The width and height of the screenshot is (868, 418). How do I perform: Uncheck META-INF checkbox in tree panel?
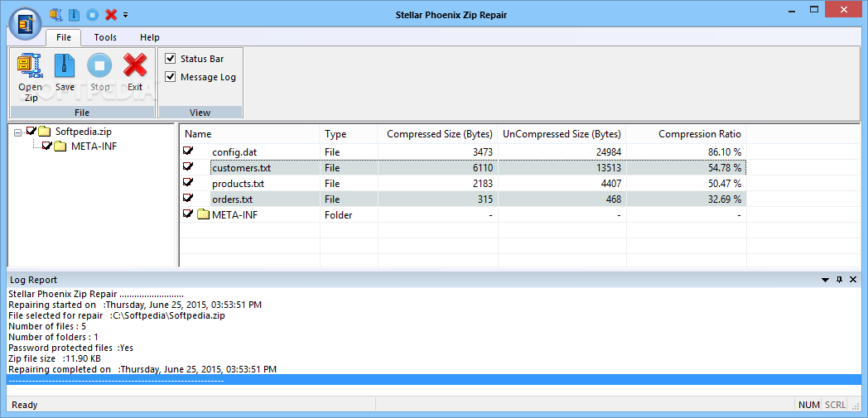[47, 146]
